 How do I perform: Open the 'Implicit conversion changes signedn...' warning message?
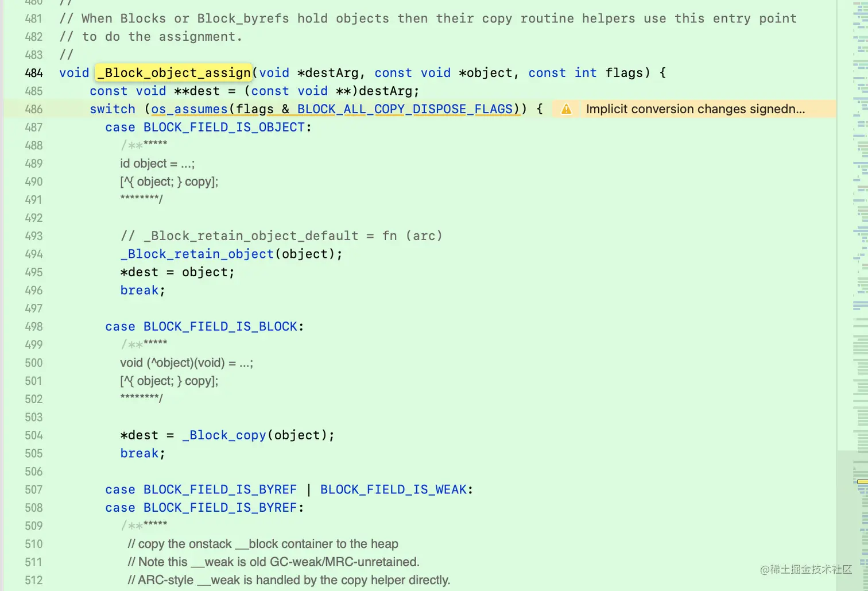pos(695,109)
